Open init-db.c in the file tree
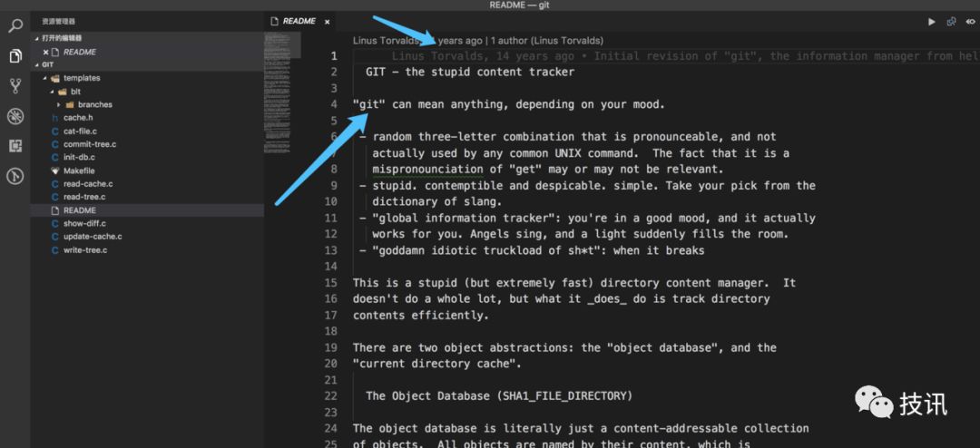 79,158
